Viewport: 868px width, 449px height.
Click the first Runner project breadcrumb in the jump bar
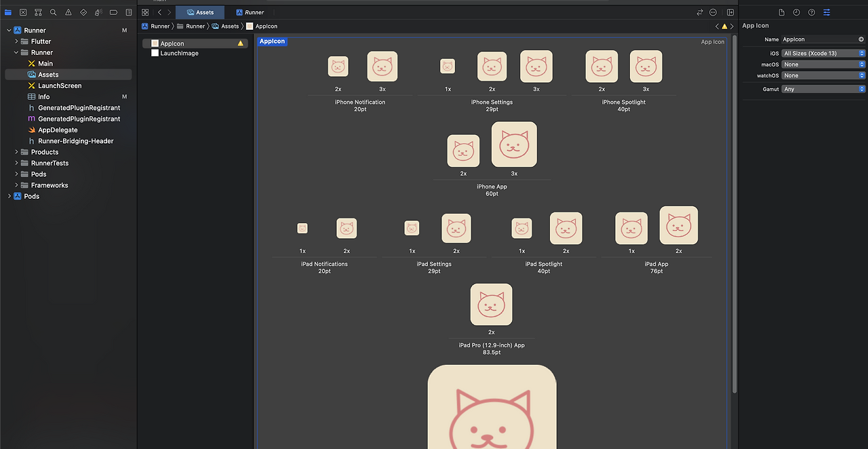[156, 26]
